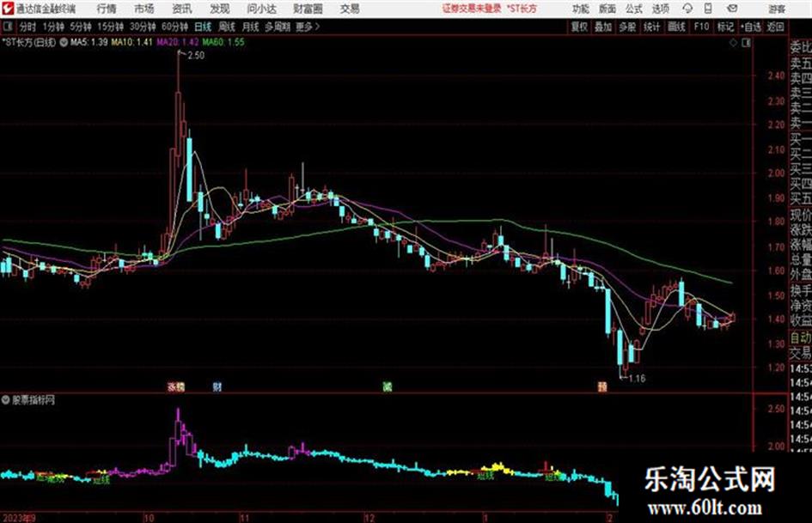Click the diamond icon above the price axis
Image resolution: width=812 pixels, height=523 pixels.
[733, 43]
